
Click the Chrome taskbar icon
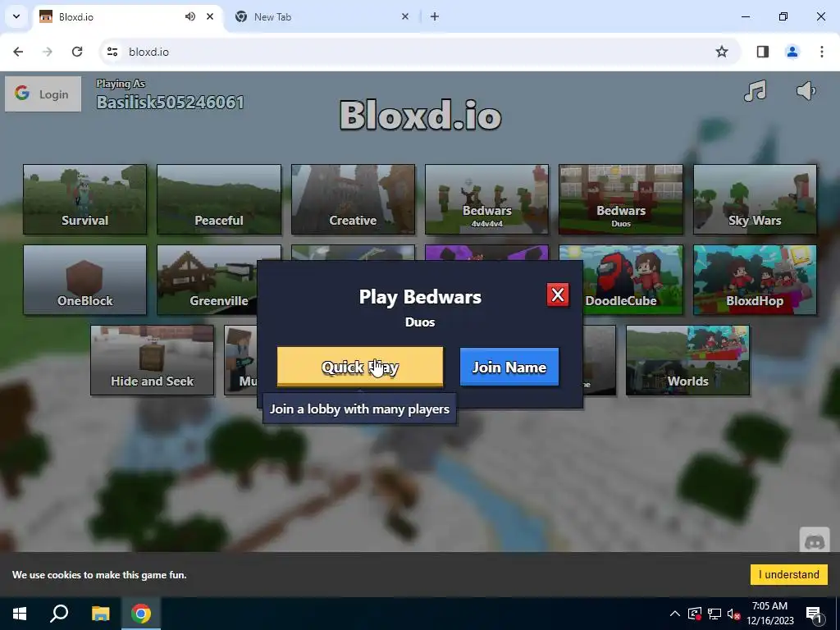(141, 614)
